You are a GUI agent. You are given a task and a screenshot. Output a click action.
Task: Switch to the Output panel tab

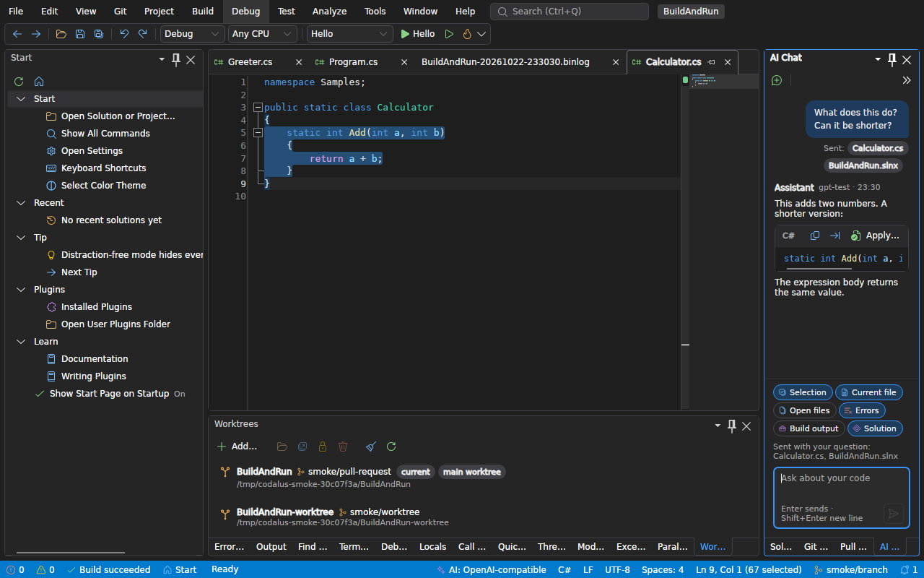[x=271, y=547]
